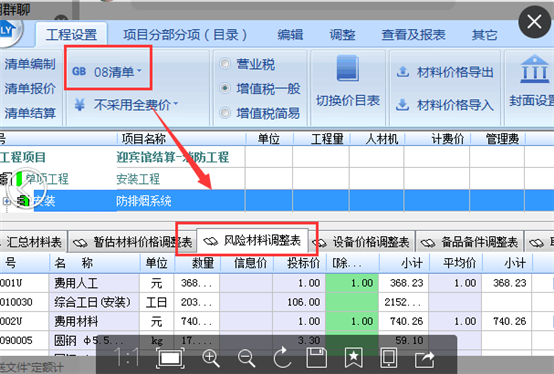Click 材料价格导入 import button
554x374 pixels.
pyautogui.click(x=445, y=105)
